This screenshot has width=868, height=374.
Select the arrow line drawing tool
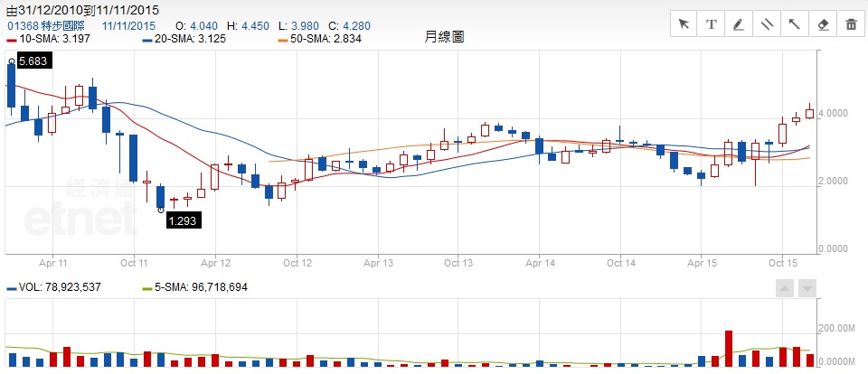coord(796,24)
